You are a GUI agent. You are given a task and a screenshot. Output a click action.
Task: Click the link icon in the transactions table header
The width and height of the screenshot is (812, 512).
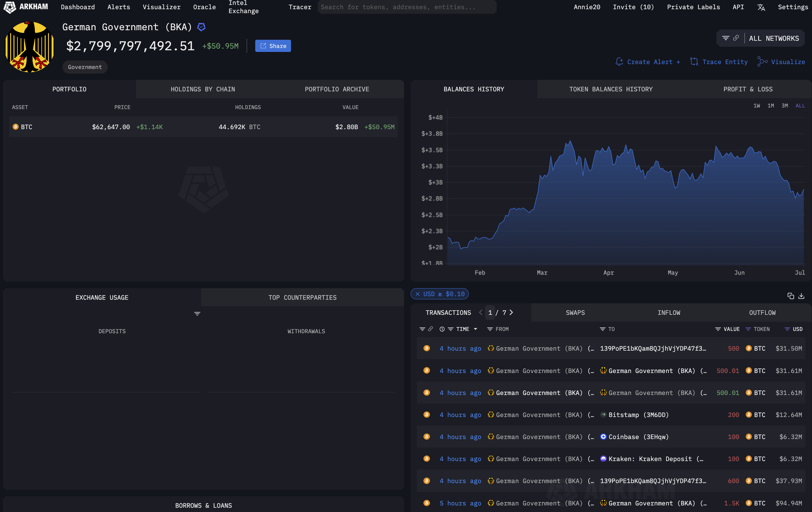[x=431, y=329]
